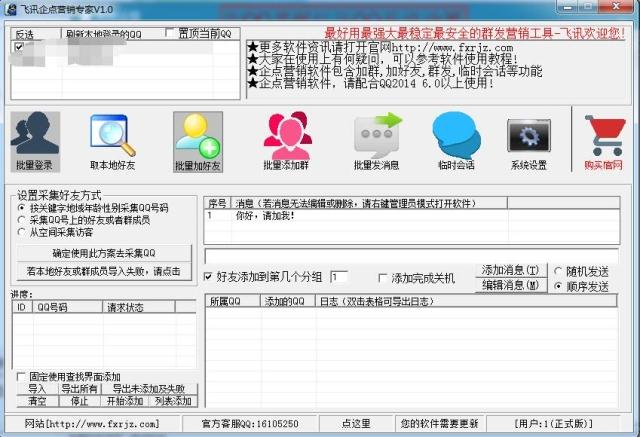The image size is (640, 437).
Task: Click the 请求状态 column header
Action: [139, 307]
